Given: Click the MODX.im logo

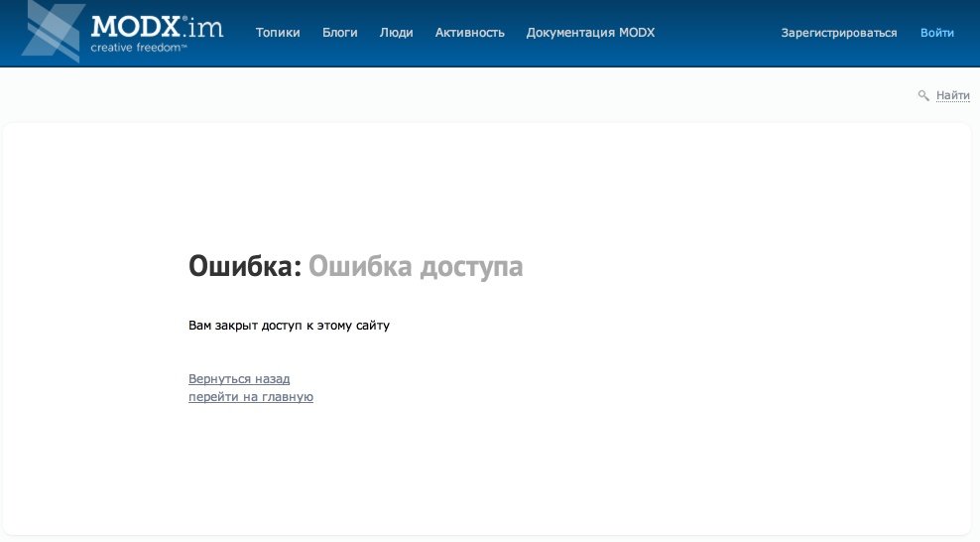Looking at the screenshot, I should [123, 31].
